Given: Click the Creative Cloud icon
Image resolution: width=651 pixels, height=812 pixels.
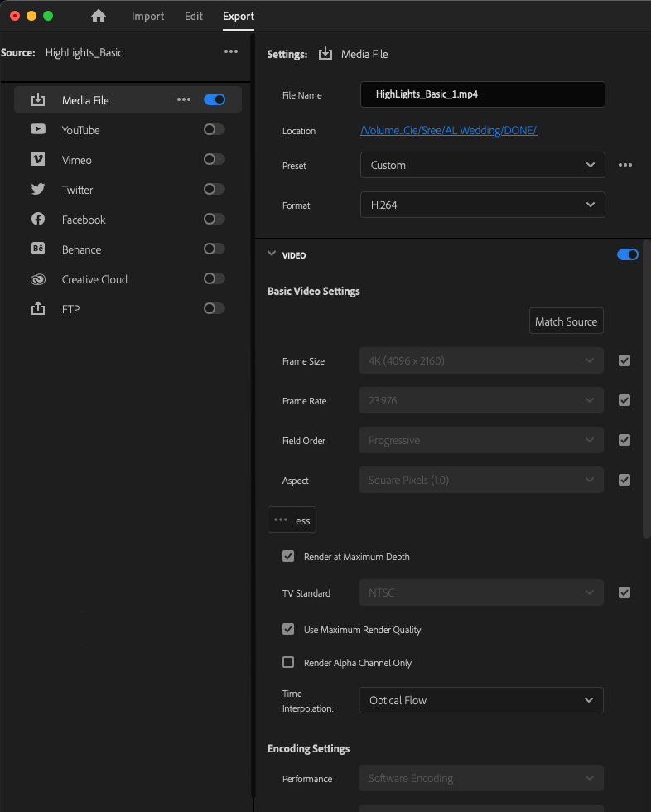Looking at the screenshot, I should (38, 279).
